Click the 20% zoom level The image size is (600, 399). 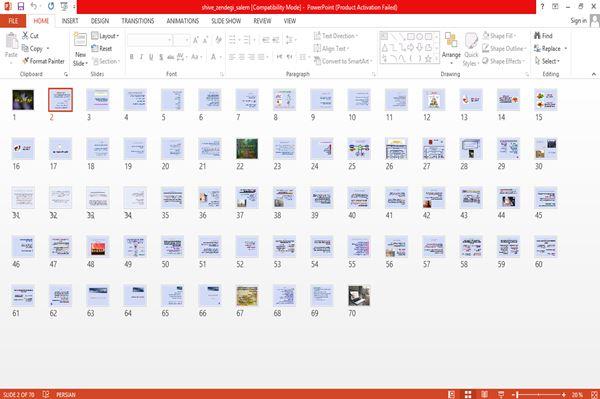tap(577, 394)
